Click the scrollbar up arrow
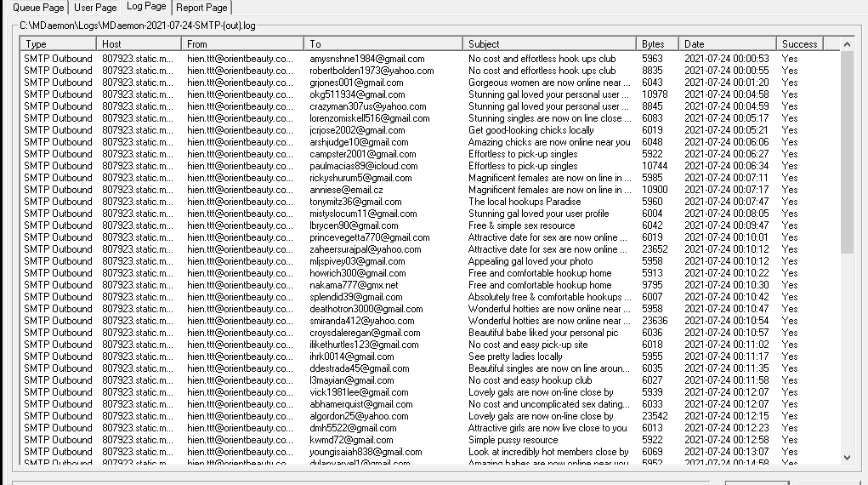 pos(847,43)
